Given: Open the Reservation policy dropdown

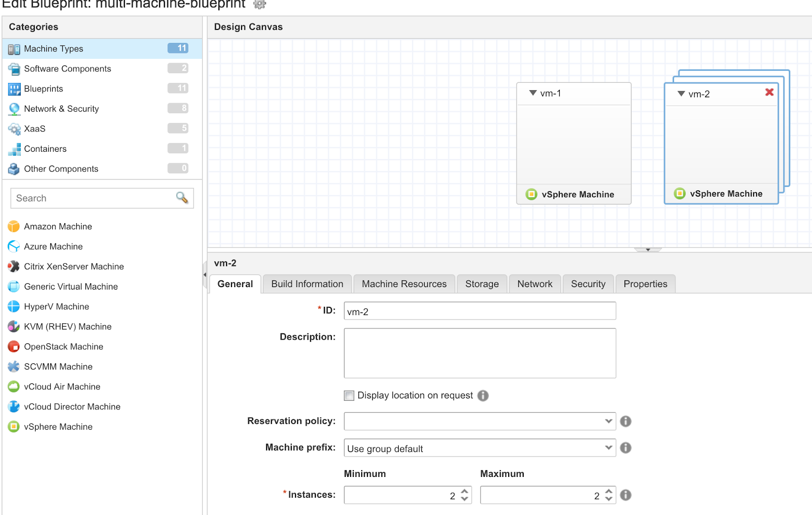Looking at the screenshot, I should 608,421.
